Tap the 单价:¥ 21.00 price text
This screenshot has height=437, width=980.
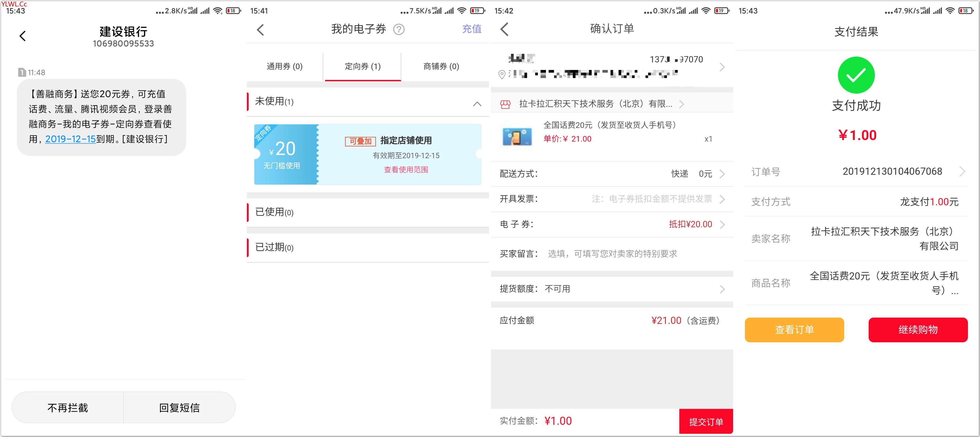(567, 139)
